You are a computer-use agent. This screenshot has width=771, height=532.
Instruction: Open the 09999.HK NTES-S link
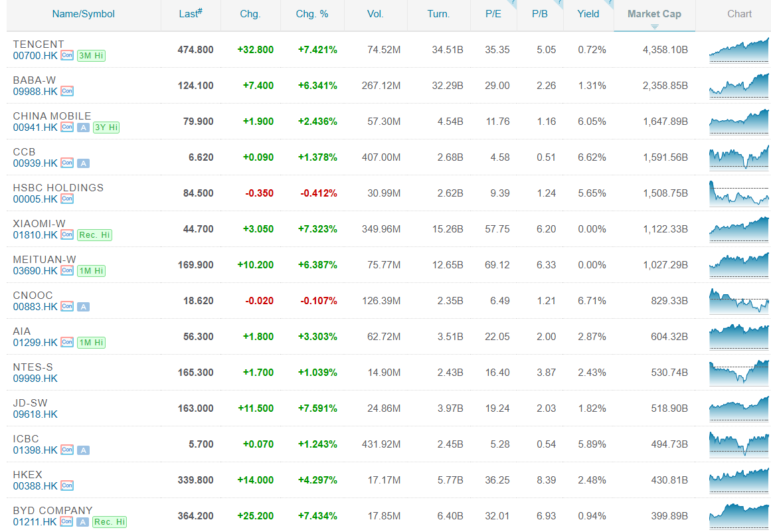pyautogui.click(x=35, y=379)
